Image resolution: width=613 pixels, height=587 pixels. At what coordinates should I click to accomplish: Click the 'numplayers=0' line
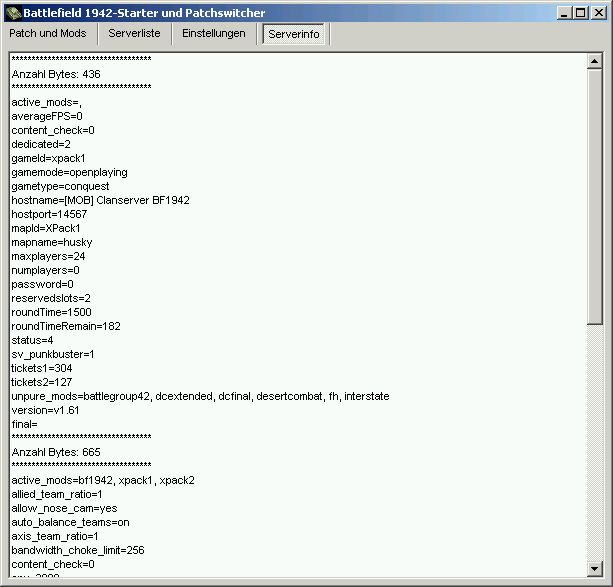45,270
